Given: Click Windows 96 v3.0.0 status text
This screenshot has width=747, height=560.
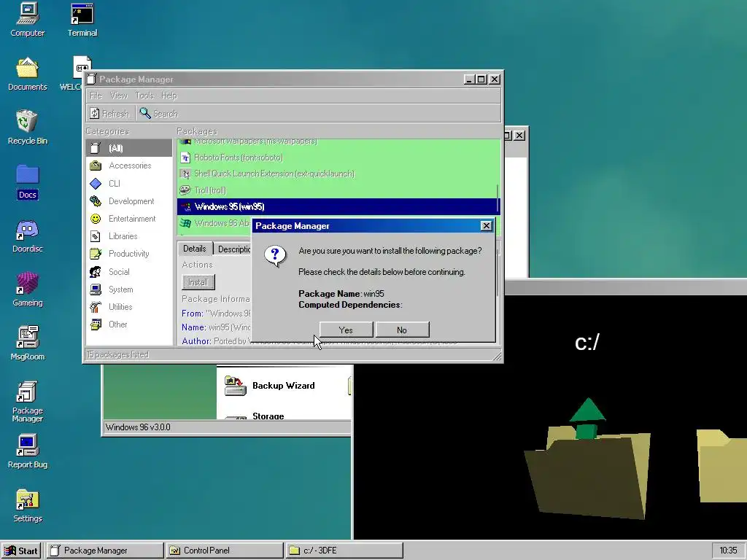Looking at the screenshot, I should pos(138,427).
